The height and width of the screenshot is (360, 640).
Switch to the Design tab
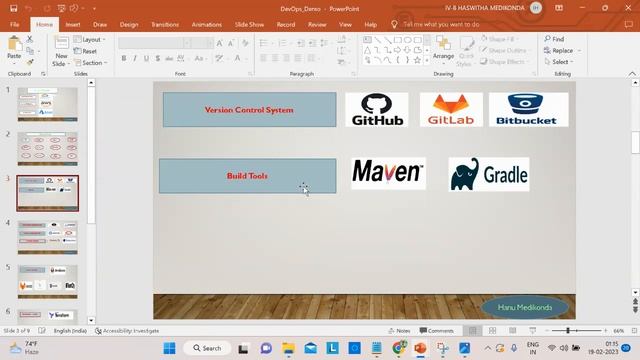coord(129,24)
